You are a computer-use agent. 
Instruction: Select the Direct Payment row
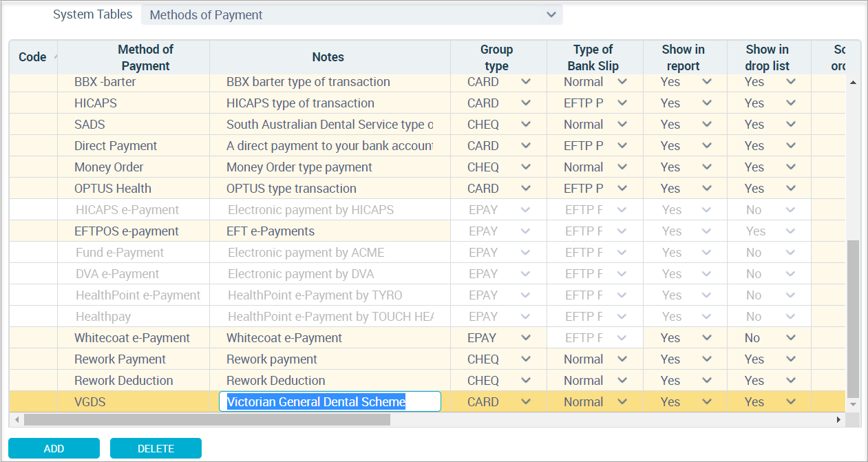click(x=427, y=145)
